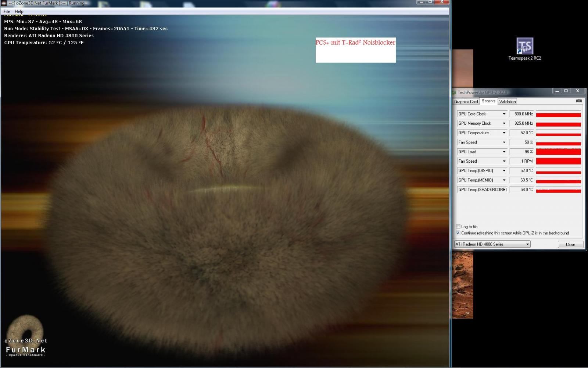The width and height of the screenshot is (588, 368).
Task: Open the Teamspeak 2 RC2 desktop shortcut
Action: point(524,49)
